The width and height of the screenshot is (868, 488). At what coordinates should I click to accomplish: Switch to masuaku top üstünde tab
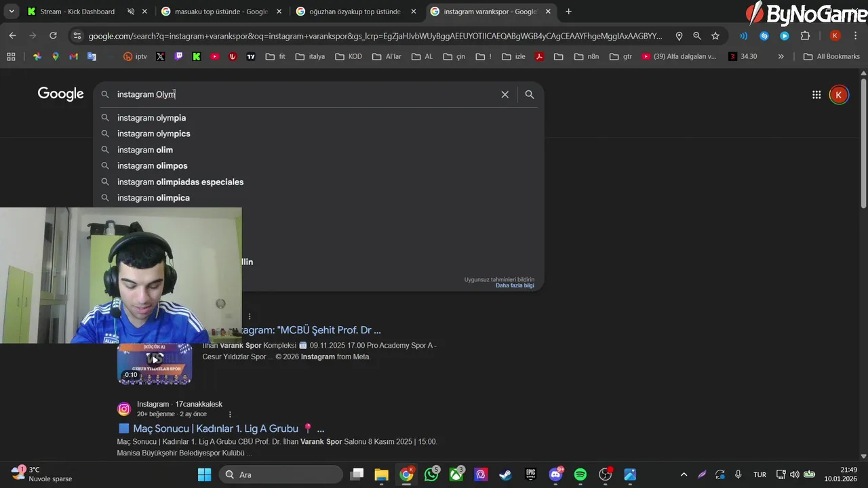click(x=220, y=12)
